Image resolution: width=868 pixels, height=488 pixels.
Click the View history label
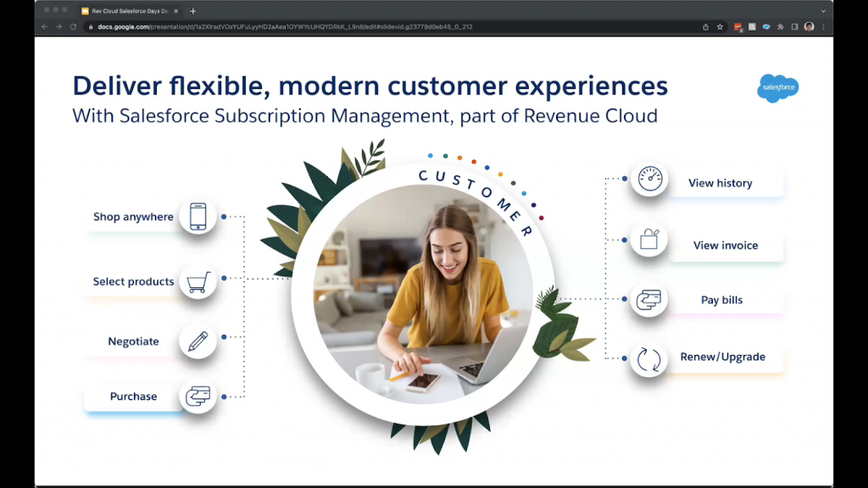(x=721, y=183)
